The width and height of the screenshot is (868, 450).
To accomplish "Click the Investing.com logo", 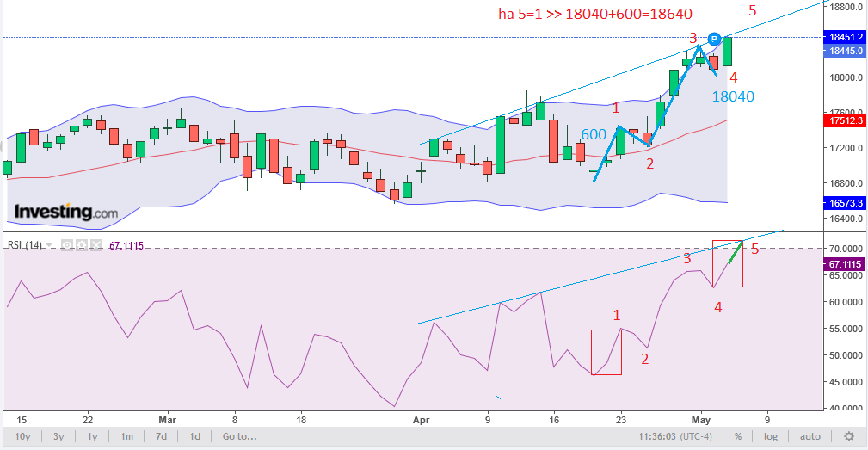I will (66, 211).
